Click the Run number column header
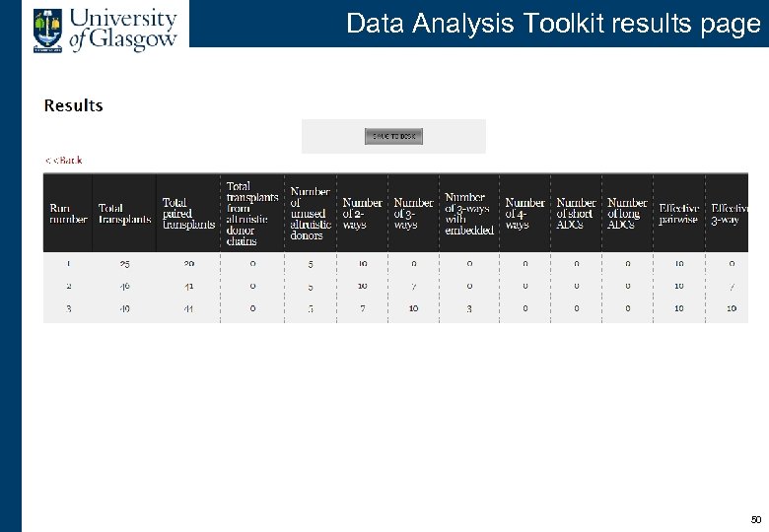This screenshot has width=769, height=532. click(x=68, y=214)
